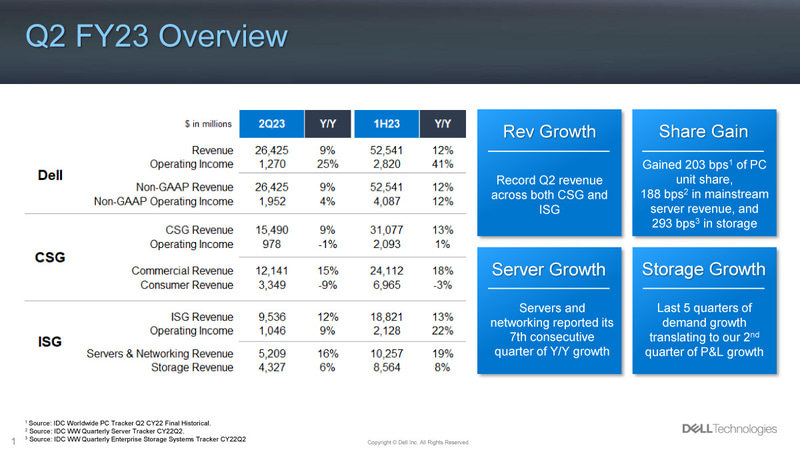The height and width of the screenshot is (450, 800).
Task: Select the 'CSG Revenue' row label
Action: coord(199,230)
